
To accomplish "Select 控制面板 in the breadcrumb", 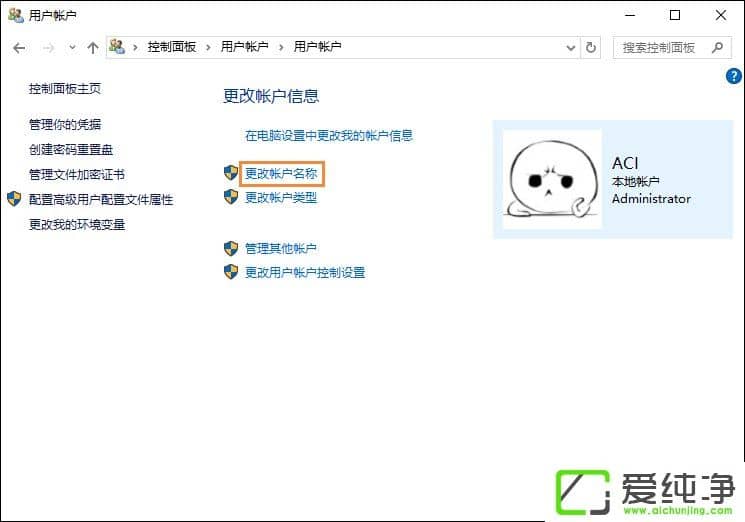I will 172,47.
